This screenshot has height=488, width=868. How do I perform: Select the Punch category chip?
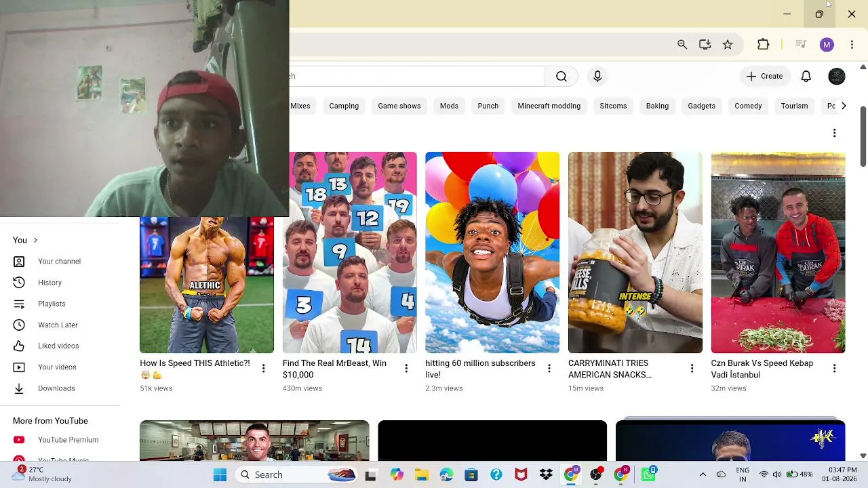(x=488, y=106)
